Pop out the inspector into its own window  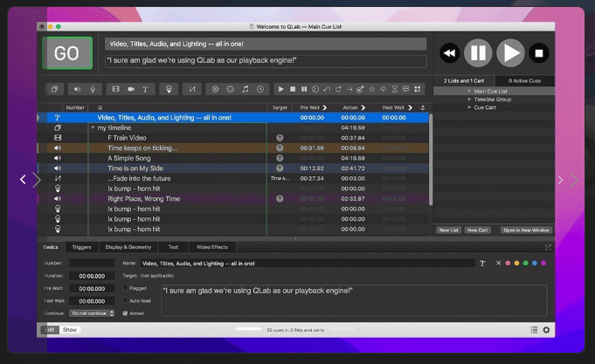(548, 247)
